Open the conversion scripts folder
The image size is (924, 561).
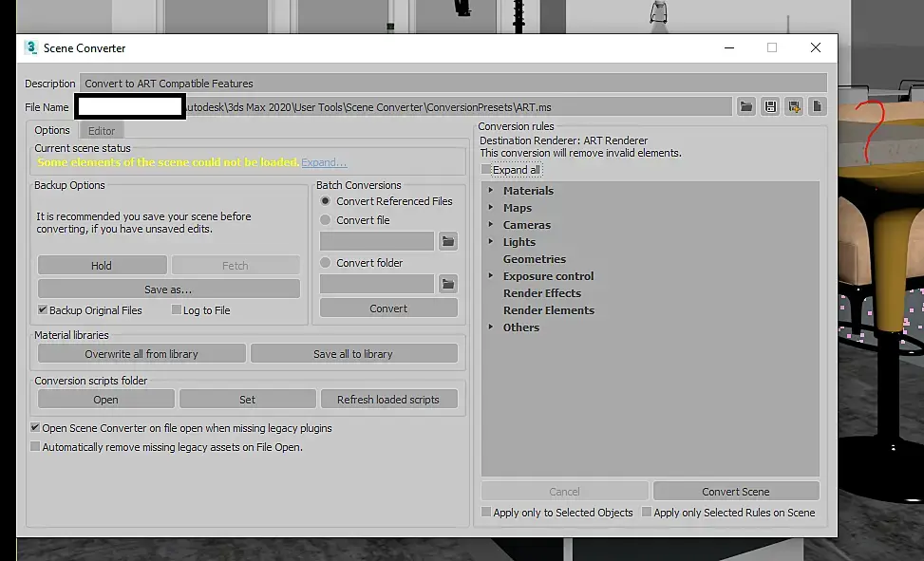click(106, 399)
